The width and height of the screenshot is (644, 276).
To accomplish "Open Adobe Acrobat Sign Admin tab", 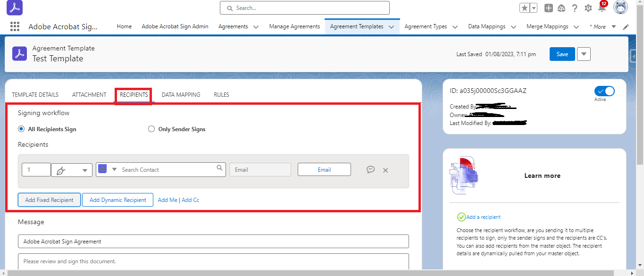I will pyautogui.click(x=175, y=26).
